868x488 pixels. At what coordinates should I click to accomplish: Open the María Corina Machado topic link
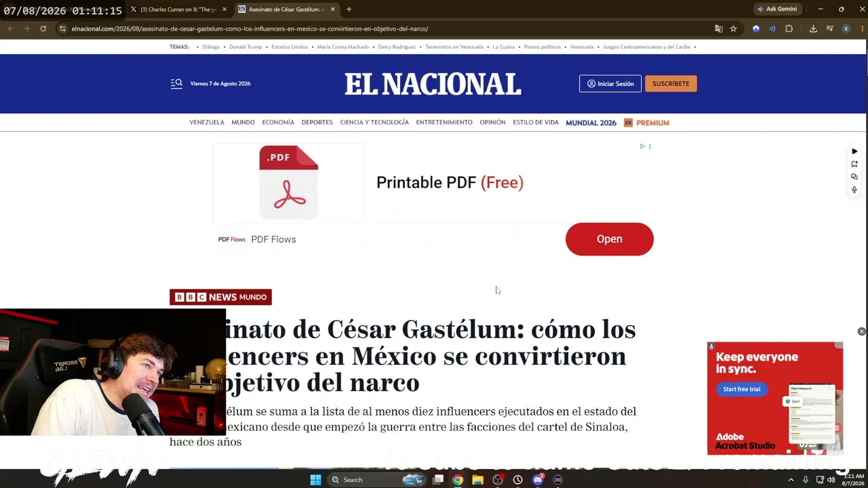tap(343, 47)
